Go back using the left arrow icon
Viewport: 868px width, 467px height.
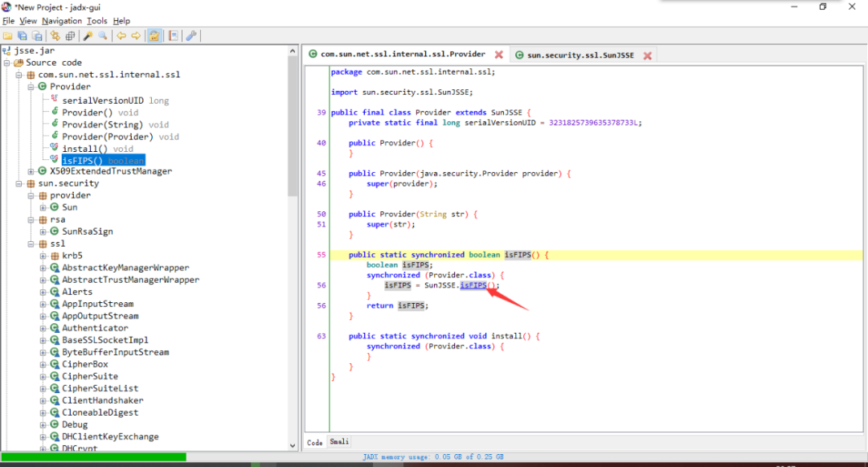121,36
